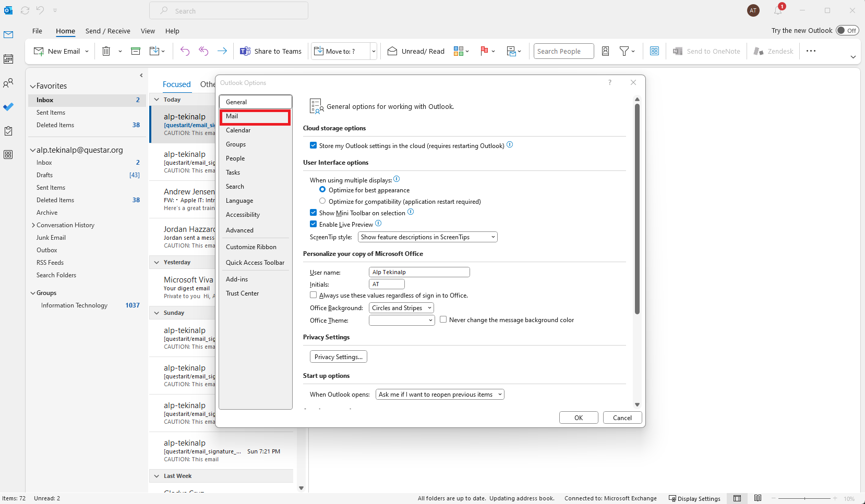Screen dimensions: 865x504
Task: Open More Apps grid in sidebar
Action: click(x=8, y=155)
